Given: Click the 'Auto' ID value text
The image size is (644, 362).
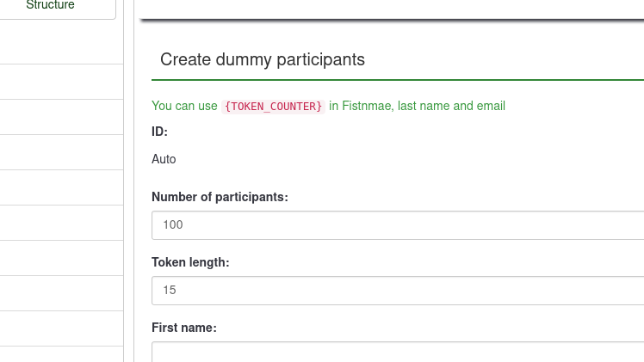Looking at the screenshot, I should (164, 159).
